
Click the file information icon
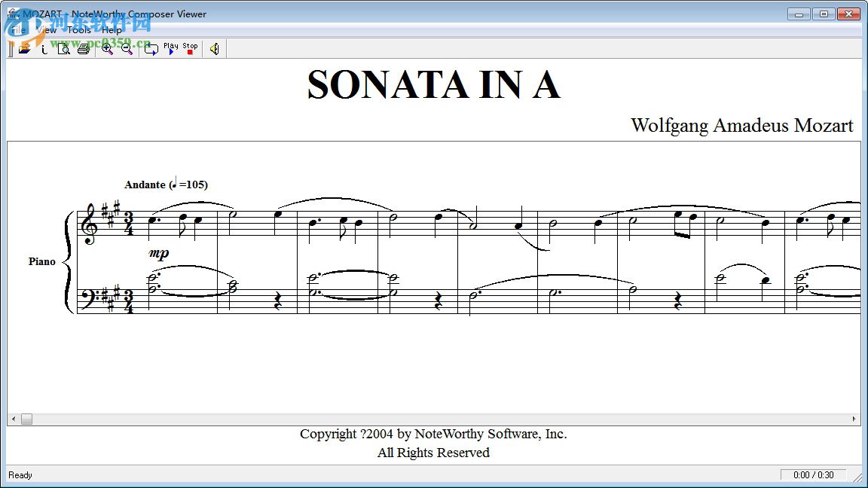[x=44, y=48]
